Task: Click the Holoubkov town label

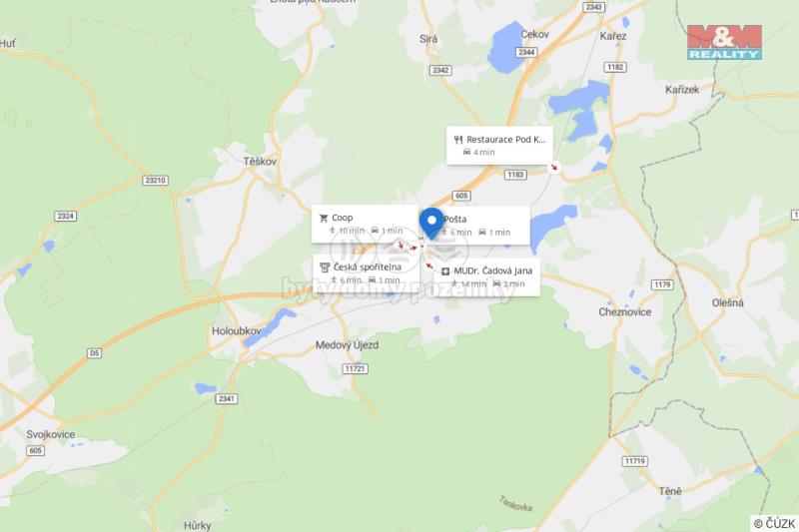Action: (237, 331)
